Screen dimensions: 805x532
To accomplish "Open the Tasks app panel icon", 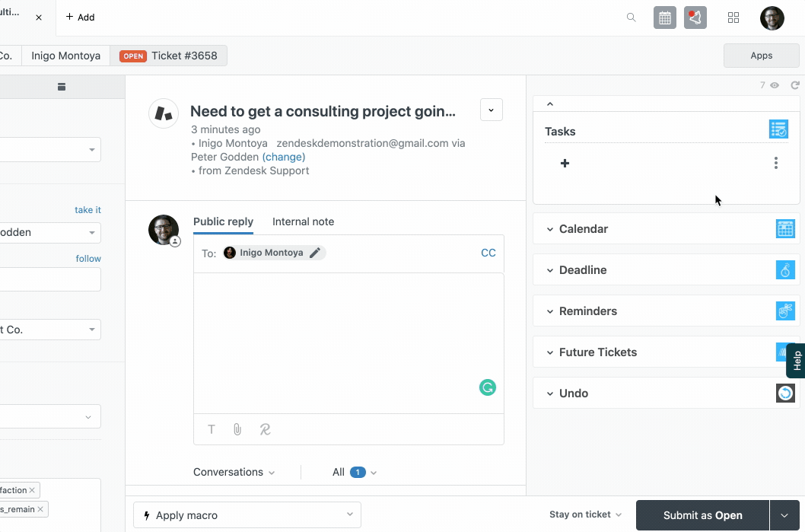I will click(x=778, y=129).
